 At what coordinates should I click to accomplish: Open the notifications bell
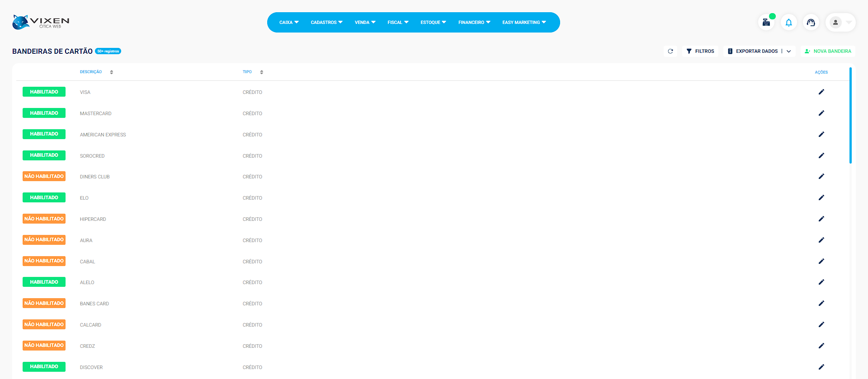788,23
